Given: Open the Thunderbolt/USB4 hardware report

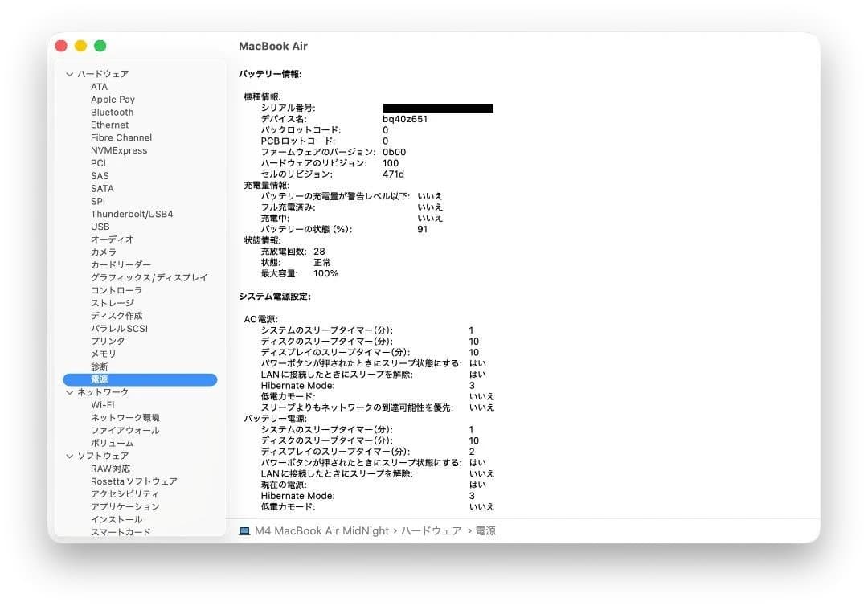Looking at the screenshot, I should pyautogui.click(x=133, y=214).
